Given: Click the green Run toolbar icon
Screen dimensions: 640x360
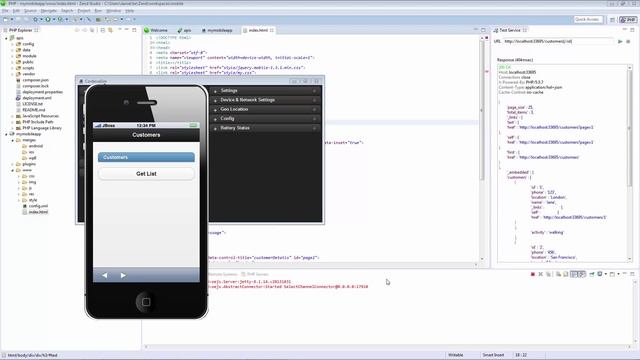Looking at the screenshot, I should pos(48,19).
